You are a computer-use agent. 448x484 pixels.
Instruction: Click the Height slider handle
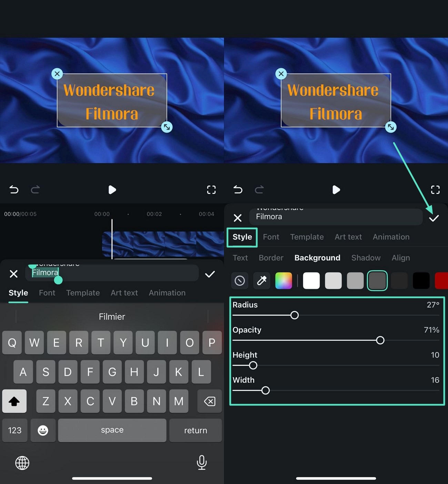[x=253, y=365]
